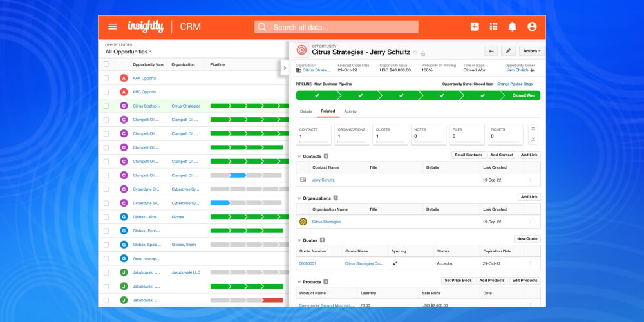Check the box for AAA Opportunity row
644x322 pixels.
pyautogui.click(x=106, y=78)
